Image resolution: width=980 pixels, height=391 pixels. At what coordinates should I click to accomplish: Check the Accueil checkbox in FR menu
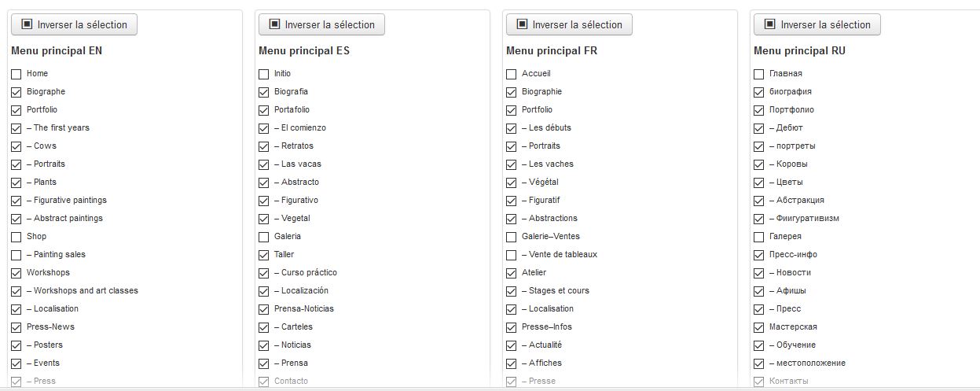coord(512,74)
